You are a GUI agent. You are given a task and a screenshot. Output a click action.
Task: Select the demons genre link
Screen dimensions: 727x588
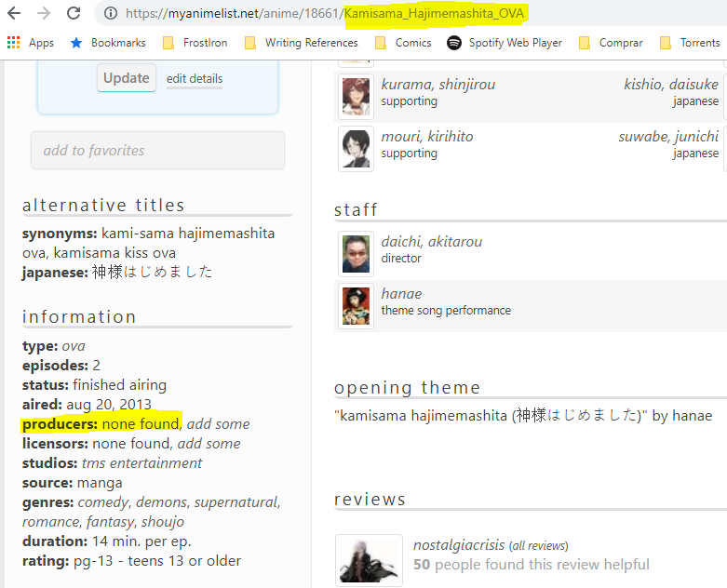[161, 502]
